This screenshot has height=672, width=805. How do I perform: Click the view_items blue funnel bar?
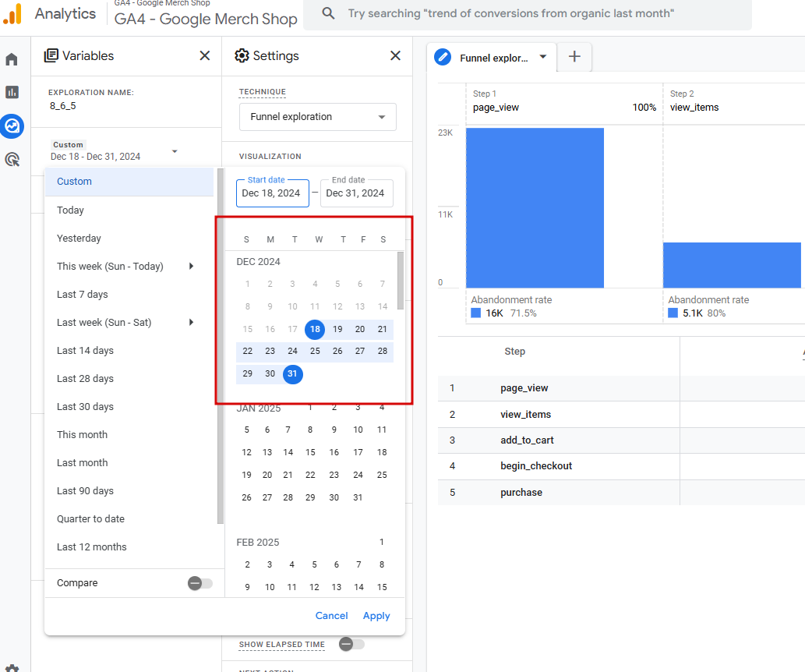point(732,265)
